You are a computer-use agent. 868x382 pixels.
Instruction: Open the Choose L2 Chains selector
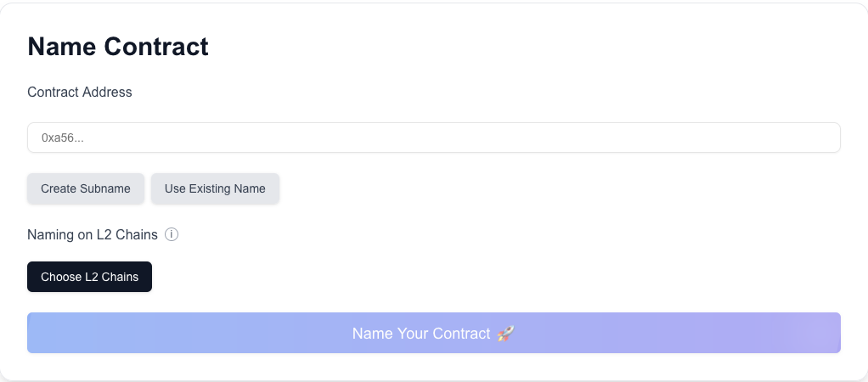tap(89, 277)
